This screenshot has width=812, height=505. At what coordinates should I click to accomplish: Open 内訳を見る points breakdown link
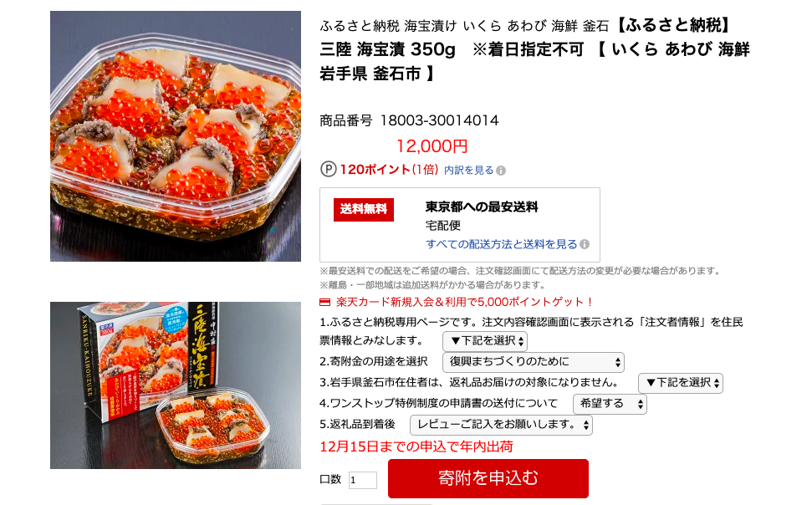[468, 171]
